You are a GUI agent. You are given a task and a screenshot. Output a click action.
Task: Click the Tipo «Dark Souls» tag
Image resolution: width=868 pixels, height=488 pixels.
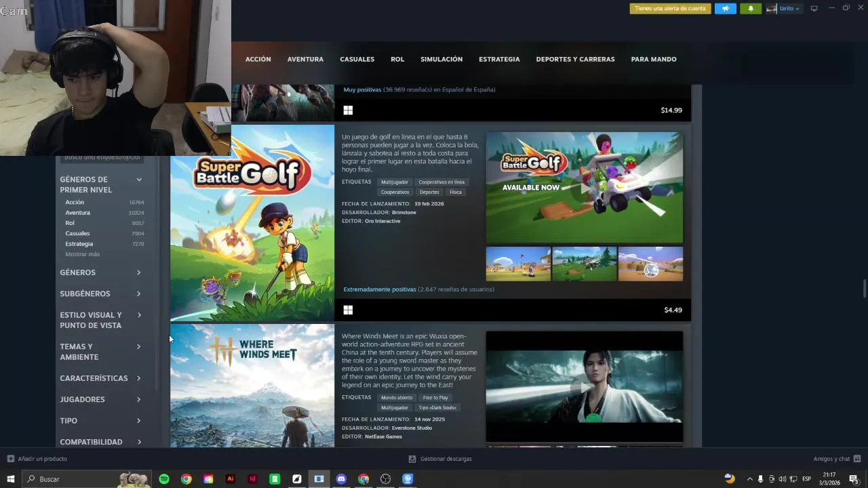437,407
